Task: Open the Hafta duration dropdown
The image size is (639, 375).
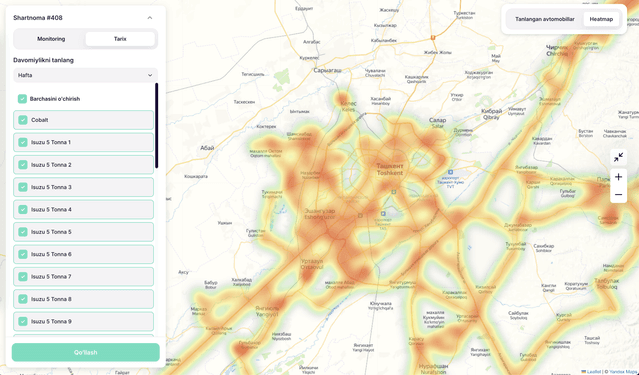Action: coord(85,75)
